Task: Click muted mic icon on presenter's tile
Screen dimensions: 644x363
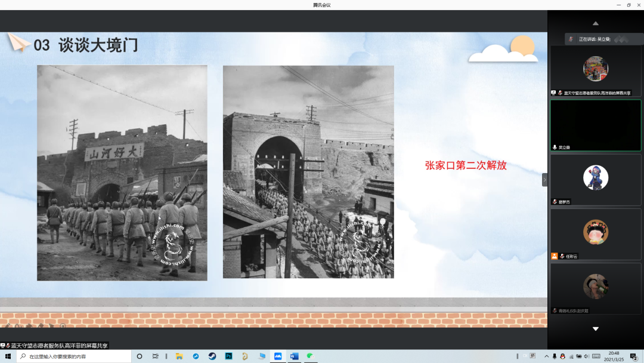Action: [x=560, y=93]
